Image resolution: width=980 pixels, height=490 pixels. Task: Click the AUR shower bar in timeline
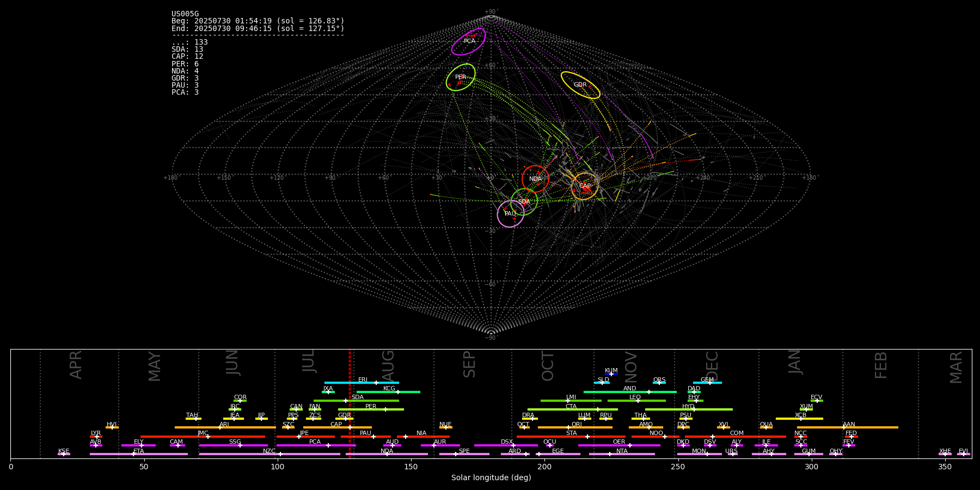(440, 445)
